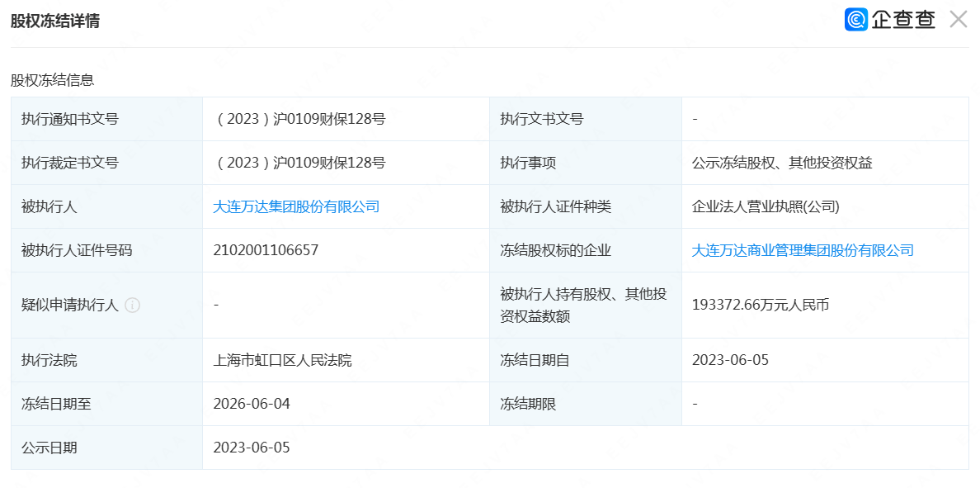Click the 执行通知书文号 value (2023)沪0109财保128号

300,119
